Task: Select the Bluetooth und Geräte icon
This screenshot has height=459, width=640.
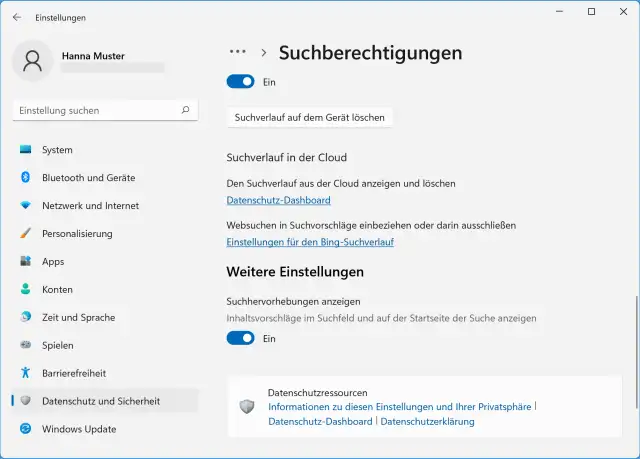Action: (x=26, y=178)
